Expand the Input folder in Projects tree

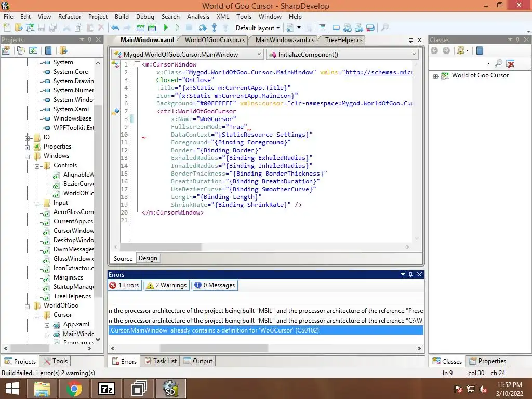click(x=37, y=204)
